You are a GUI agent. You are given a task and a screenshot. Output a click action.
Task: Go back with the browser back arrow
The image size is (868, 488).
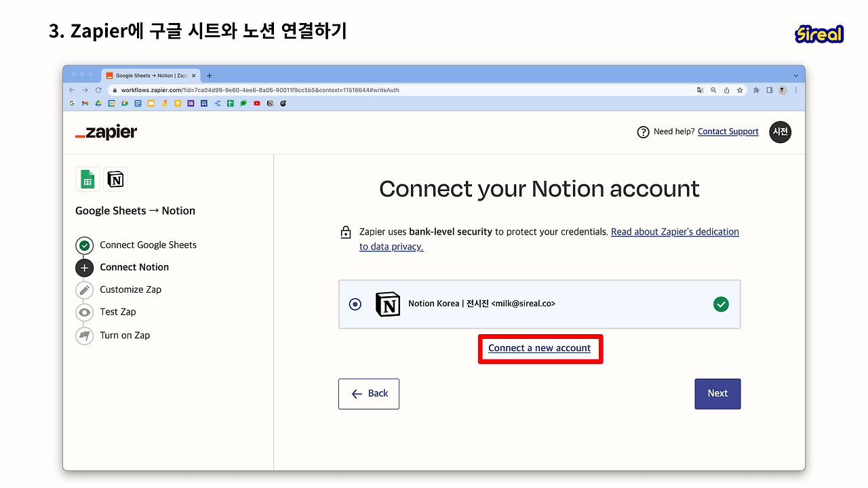click(x=73, y=90)
